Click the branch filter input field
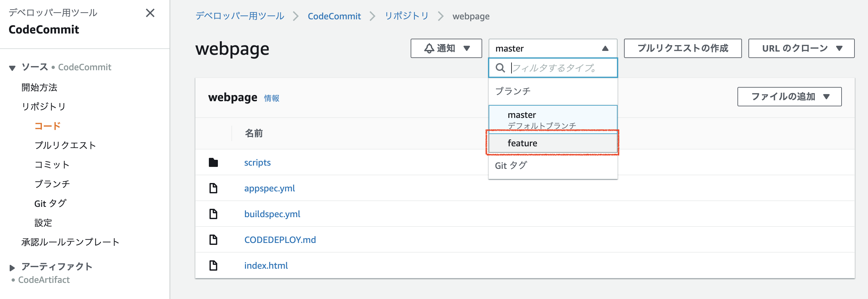Image resolution: width=868 pixels, height=299 pixels. pos(552,68)
